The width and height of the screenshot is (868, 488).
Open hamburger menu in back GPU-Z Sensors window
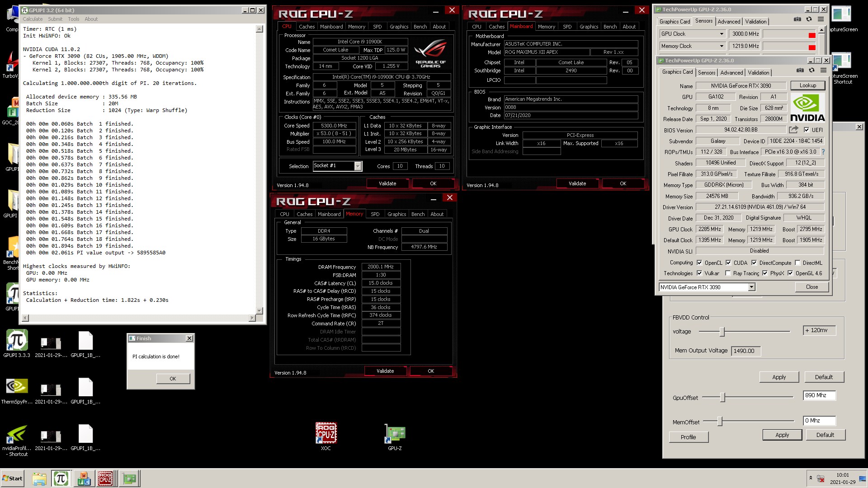[x=821, y=19]
